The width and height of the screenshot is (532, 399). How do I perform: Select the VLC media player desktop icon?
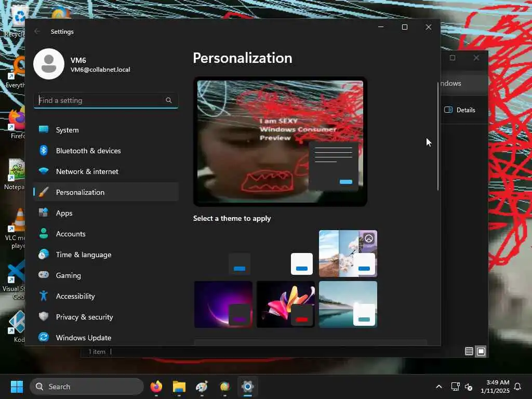[x=15, y=229]
